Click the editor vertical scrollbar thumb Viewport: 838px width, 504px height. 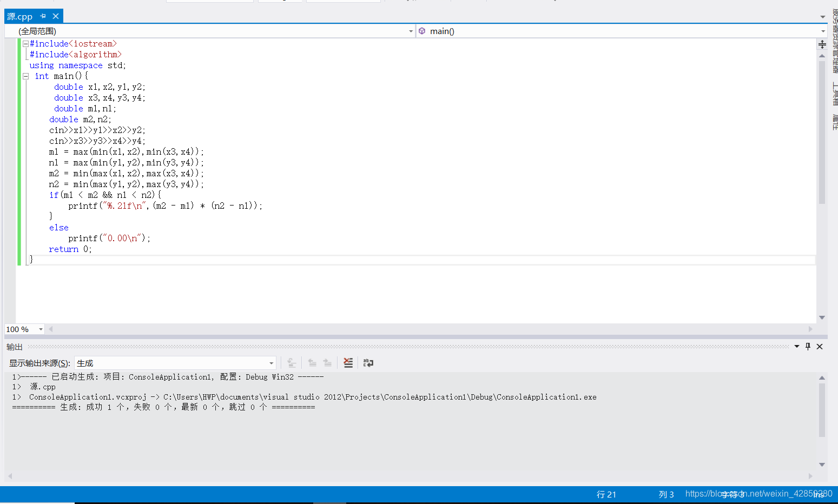point(822,132)
